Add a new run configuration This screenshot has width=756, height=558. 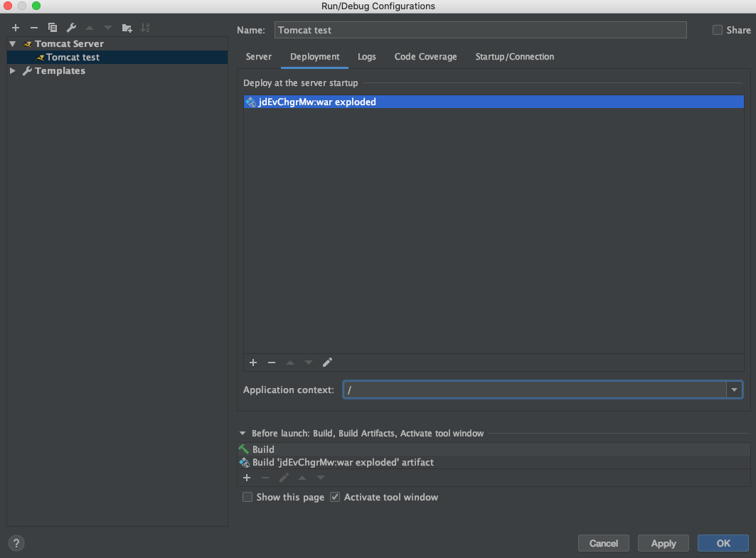pyautogui.click(x=16, y=28)
